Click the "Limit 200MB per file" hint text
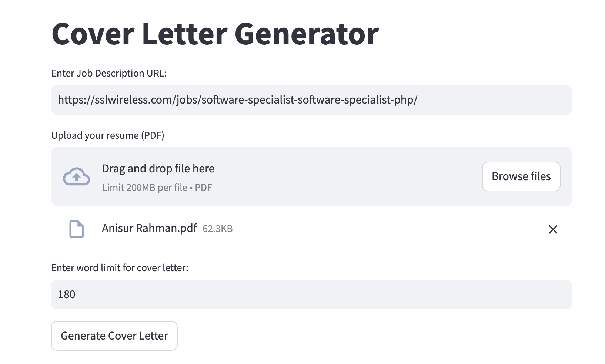The image size is (605, 364). point(145,188)
